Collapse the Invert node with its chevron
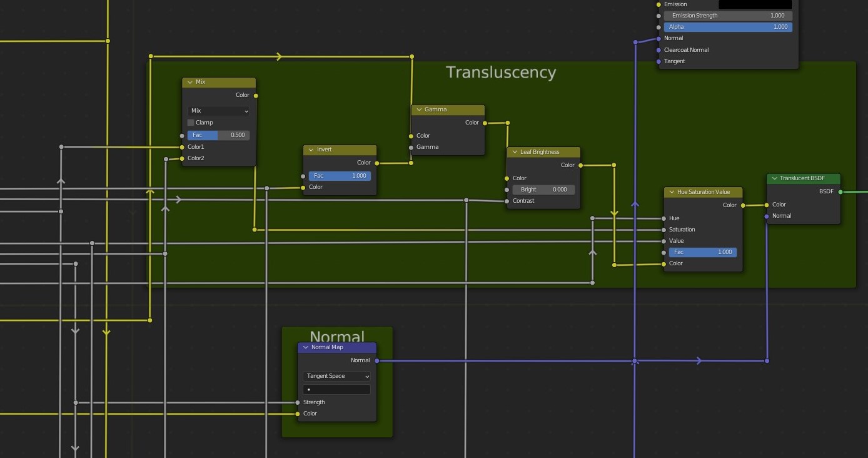Image resolution: width=868 pixels, height=458 pixels. point(311,150)
